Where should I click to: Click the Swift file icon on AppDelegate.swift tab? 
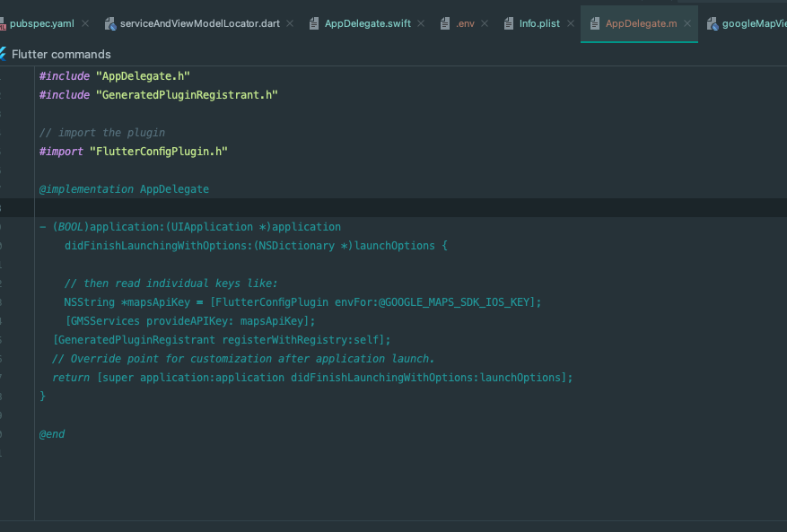[314, 23]
